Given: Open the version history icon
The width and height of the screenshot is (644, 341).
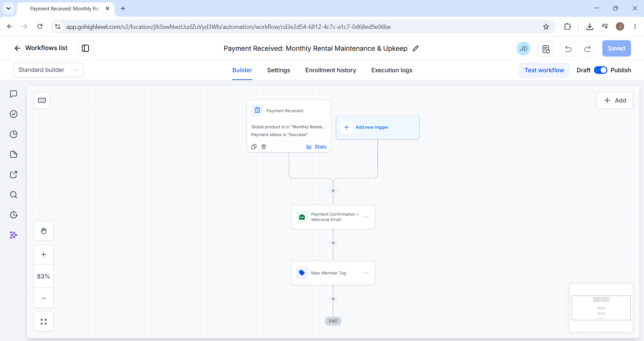Looking at the screenshot, I should pos(546,49).
